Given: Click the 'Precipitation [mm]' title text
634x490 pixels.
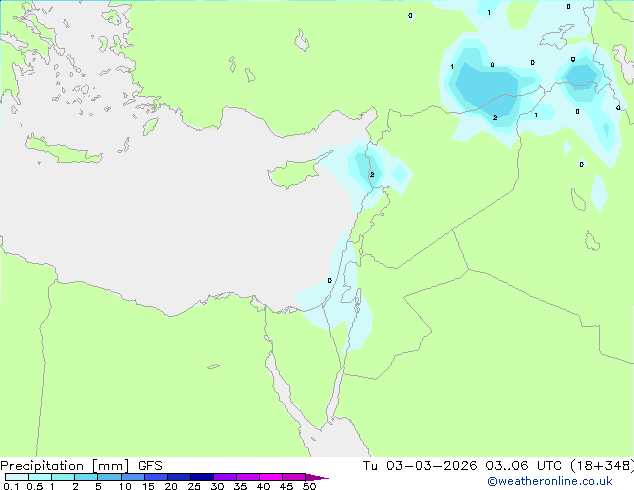Looking at the screenshot, I should [x=64, y=466].
